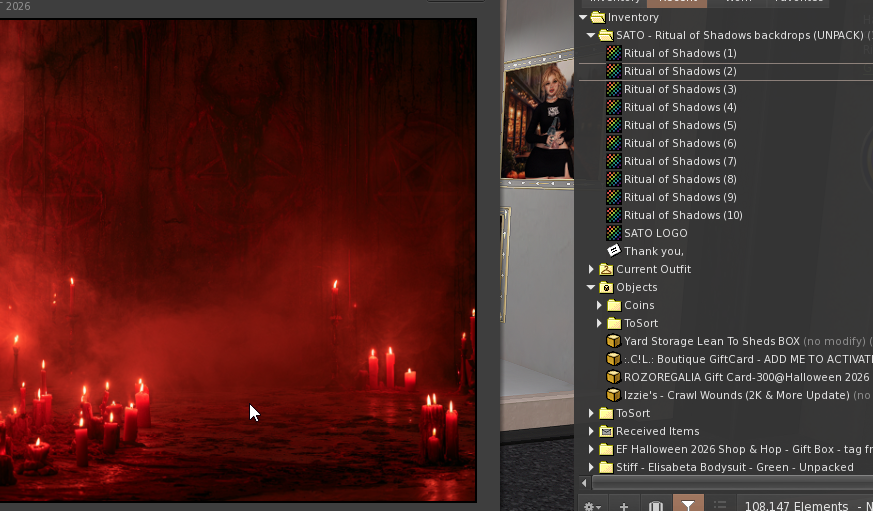Click the inventory horizontal scrollbar track
The height and width of the screenshot is (511, 873).
pyautogui.click(x=732, y=483)
